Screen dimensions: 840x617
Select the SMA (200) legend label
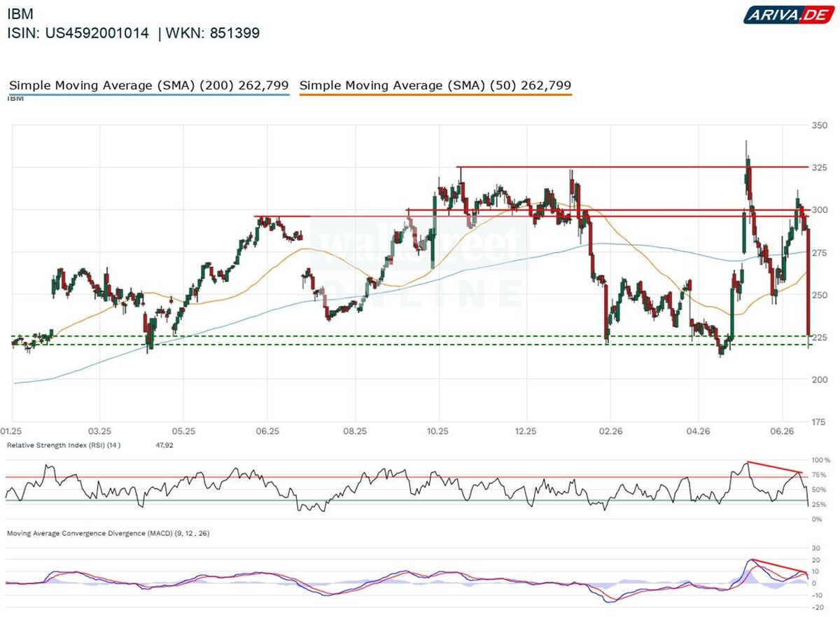tap(149, 85)
